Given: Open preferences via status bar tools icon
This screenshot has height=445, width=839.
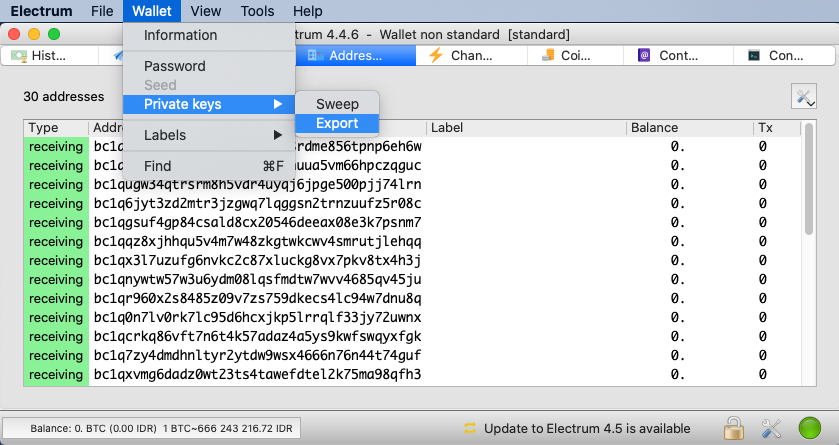Looking at the screenshot, I should [771, 428].
